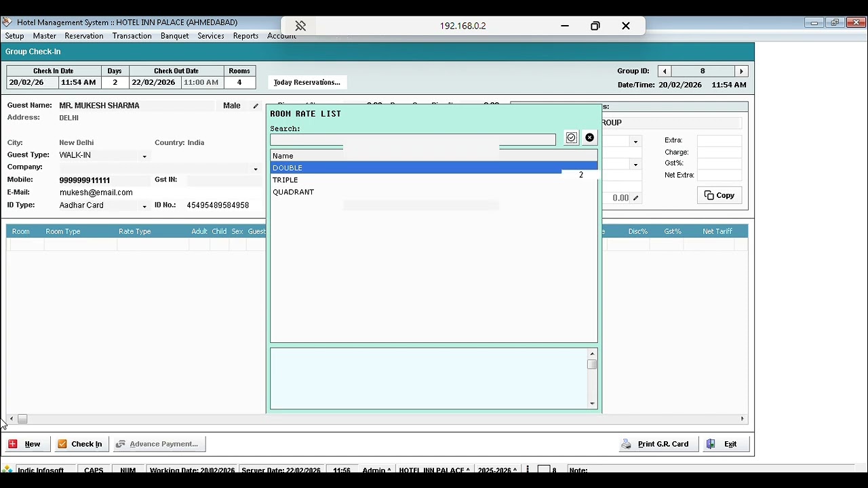Open the Services menu
The image size is (868, 488).
point(211,36)
